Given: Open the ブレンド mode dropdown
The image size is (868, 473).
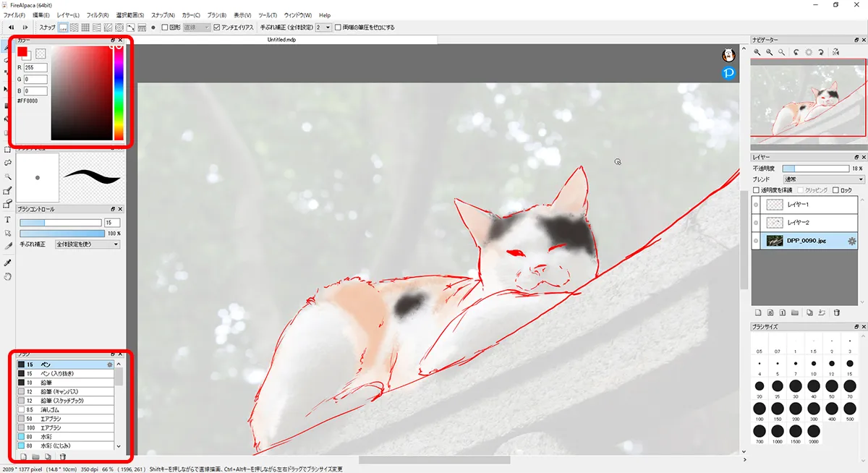Looking at the screenshot, I should (823, 179).
